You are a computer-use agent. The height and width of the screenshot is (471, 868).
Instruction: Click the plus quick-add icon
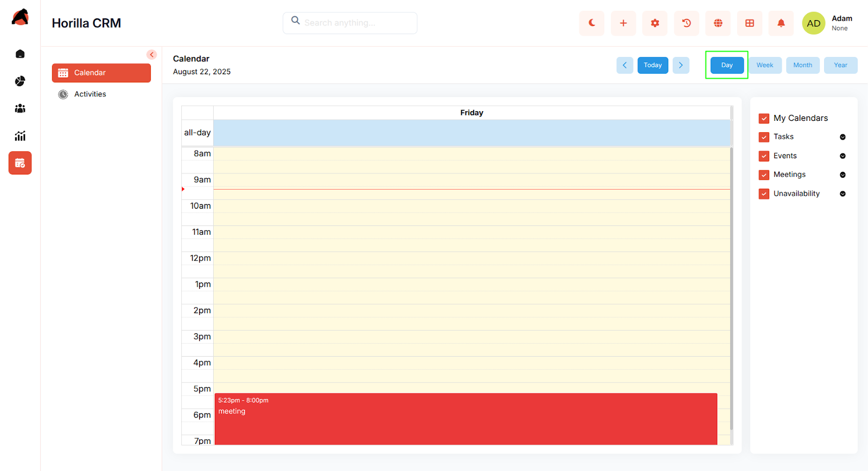(x=623, y=23)
